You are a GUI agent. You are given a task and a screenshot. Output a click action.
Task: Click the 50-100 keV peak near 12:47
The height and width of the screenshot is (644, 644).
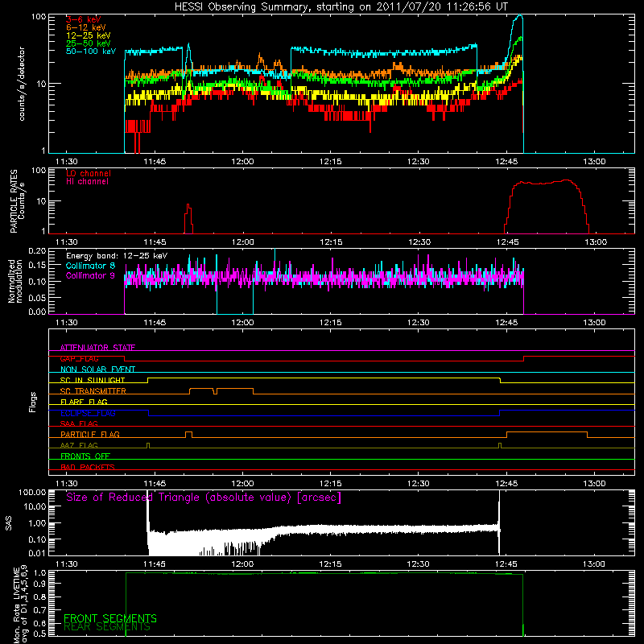tap(519, 16)
